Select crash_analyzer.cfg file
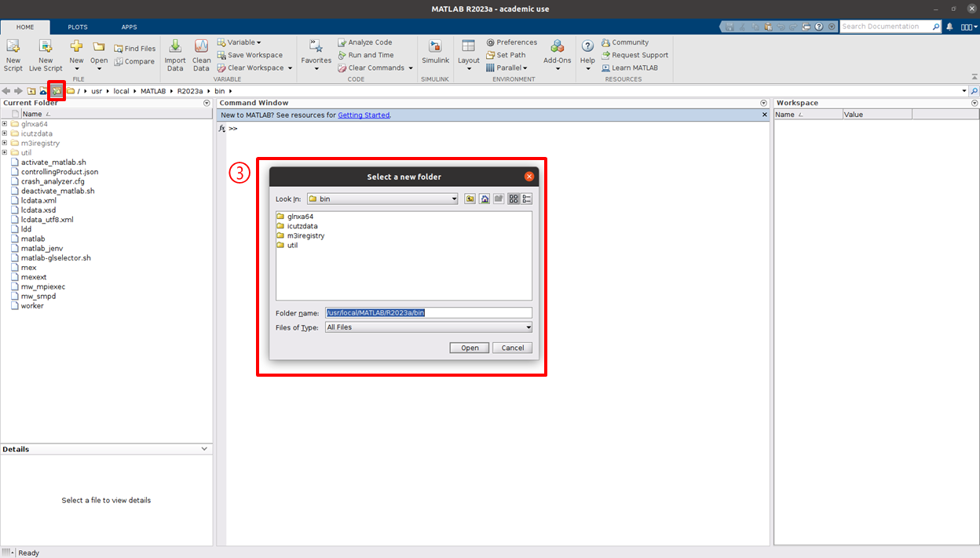The height and width of the screenshot is (558, 980). coord(53,181)
